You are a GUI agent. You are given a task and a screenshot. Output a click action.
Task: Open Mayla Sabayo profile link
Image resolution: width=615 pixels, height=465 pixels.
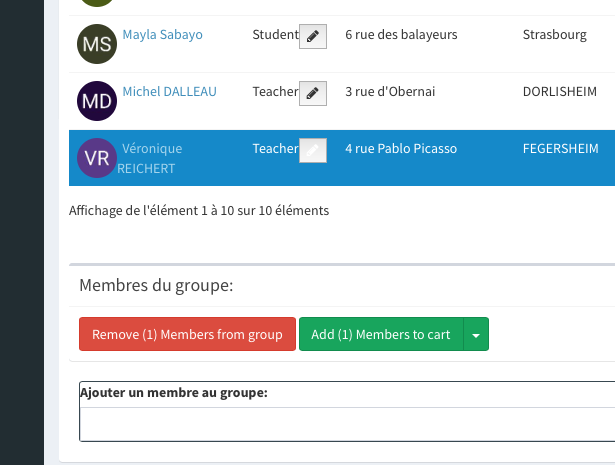[162, 35]
